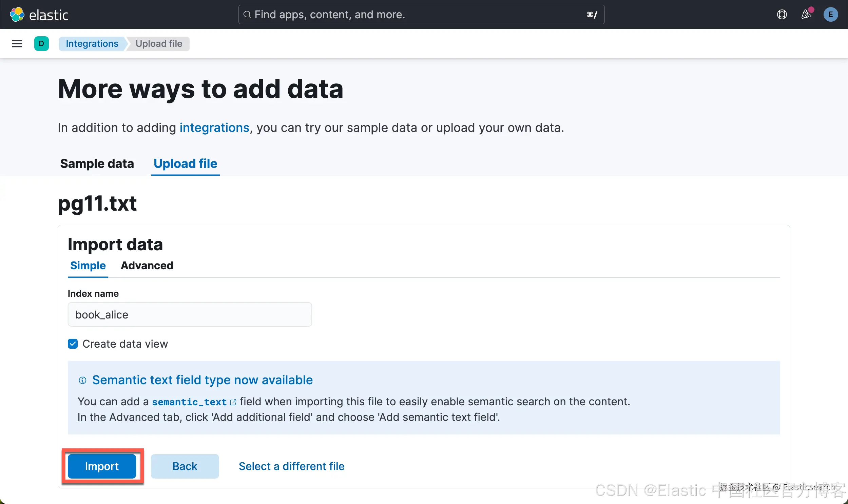Open the hamburger navigation menu
This screenshot has height=504, width=848.
click(x=17, y=43)
